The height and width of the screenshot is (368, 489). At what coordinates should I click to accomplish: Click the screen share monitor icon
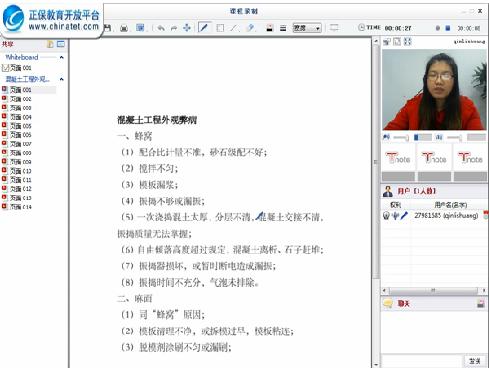pos(334,28)
